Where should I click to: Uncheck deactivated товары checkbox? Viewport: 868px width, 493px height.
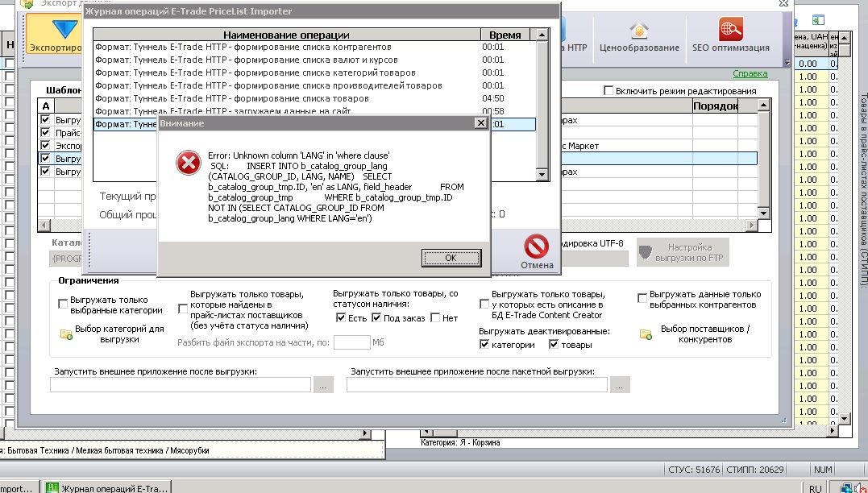554,344
